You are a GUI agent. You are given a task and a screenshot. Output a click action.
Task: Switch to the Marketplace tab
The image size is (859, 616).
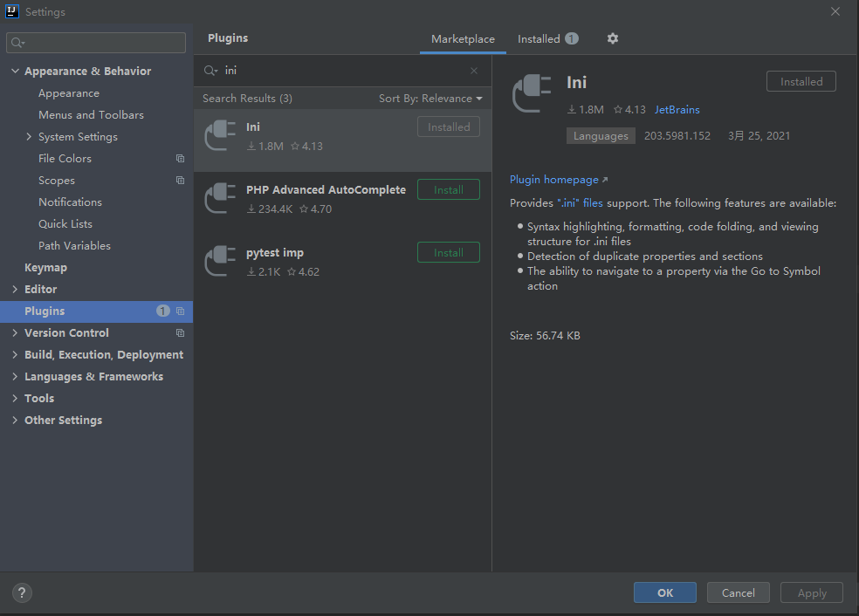point(463,39)
